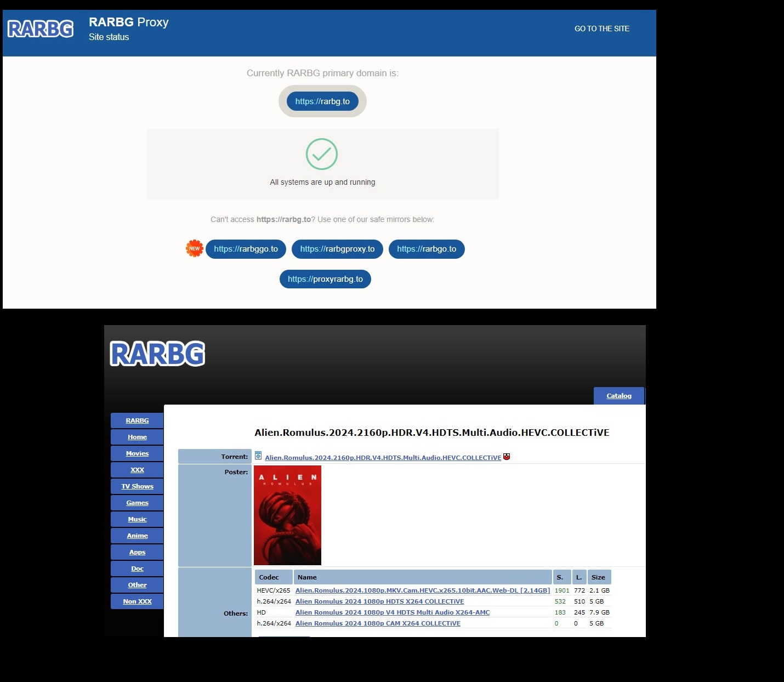Viewport: 784px width, 682px height.
Task: Open Alien Romulus 1080p CAM X264 COLLECTiVE link
Action: coord(378,623)
